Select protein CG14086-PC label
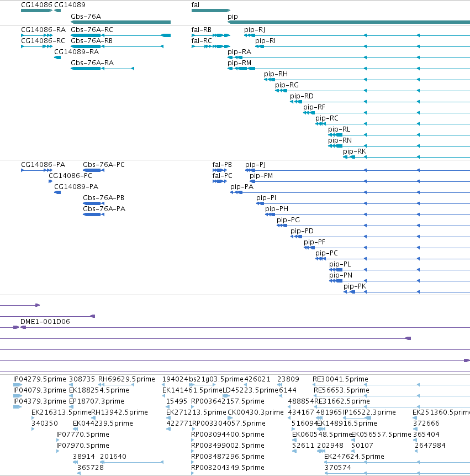 coord(70,176)
